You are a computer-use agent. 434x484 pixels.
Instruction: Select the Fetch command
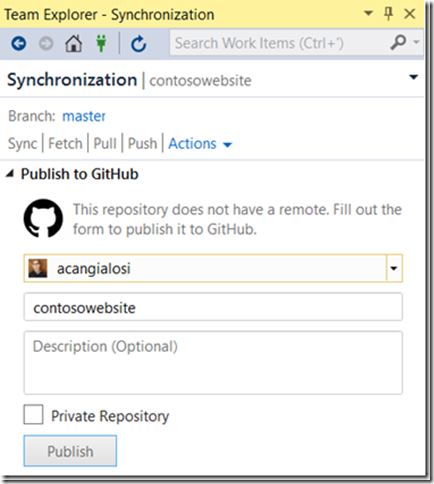(65, 144)
